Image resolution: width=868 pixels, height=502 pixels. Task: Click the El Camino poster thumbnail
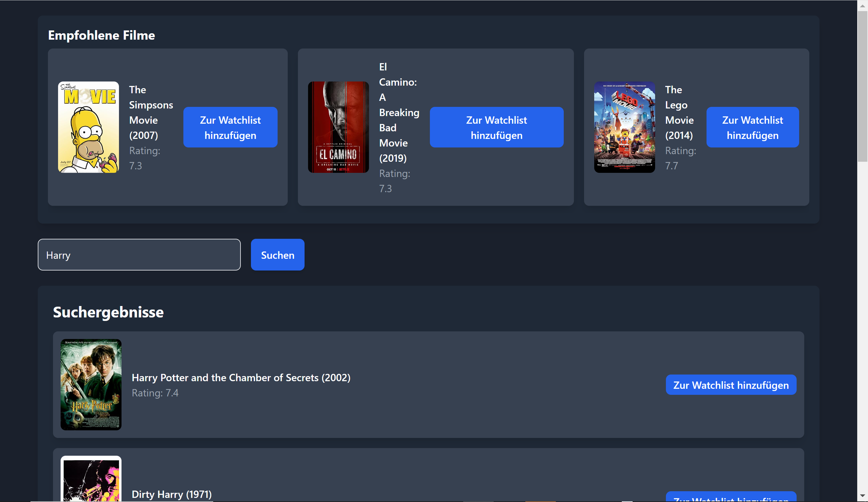tap(338, 127)
